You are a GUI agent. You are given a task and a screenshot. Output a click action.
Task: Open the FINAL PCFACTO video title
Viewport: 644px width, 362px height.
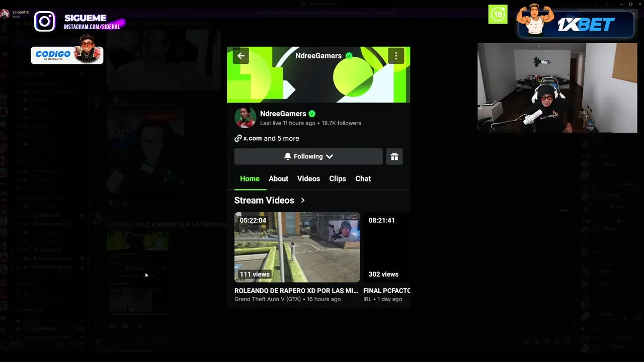387,291
